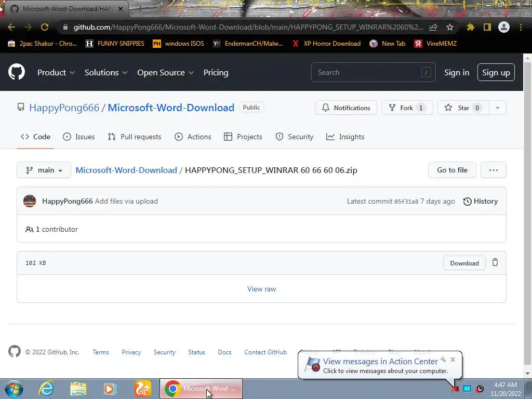Reload the page with refresh icon

pos(45,27)
